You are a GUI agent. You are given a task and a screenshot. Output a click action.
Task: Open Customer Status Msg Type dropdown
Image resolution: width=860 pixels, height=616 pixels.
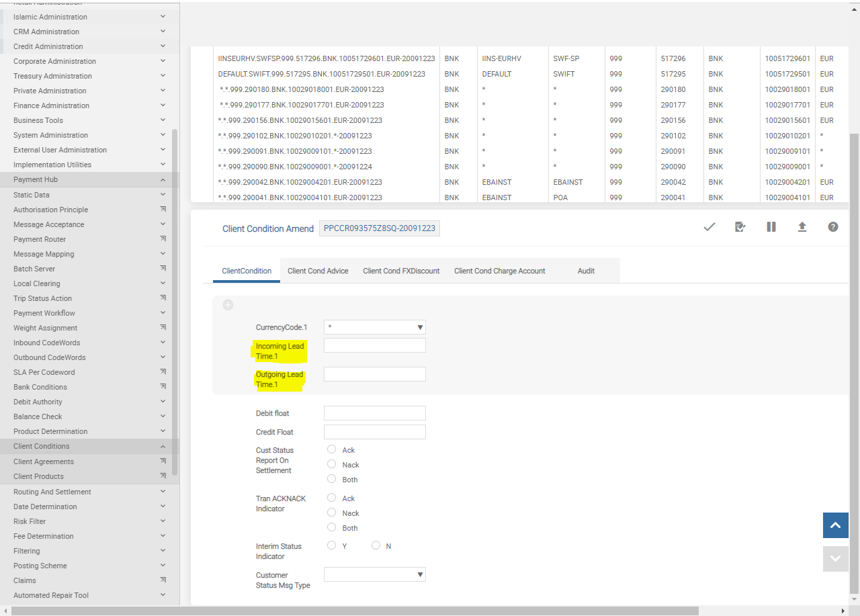(374, 574)
